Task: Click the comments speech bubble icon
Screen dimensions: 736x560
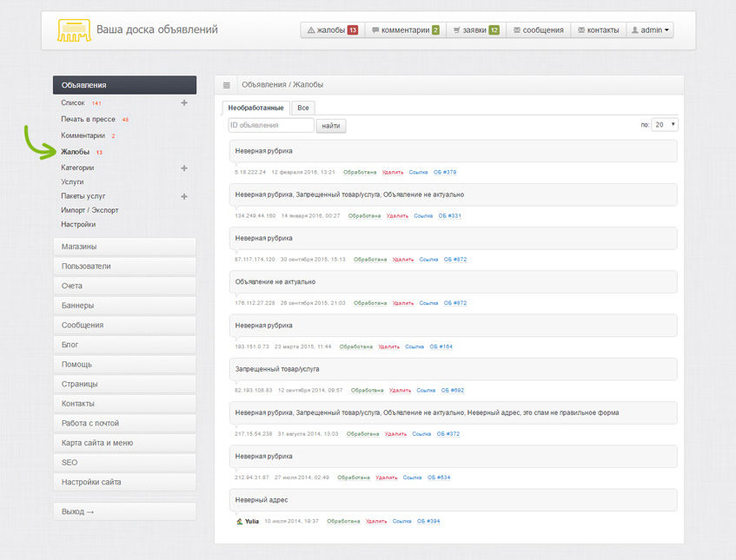Action: pyautogui.click(x=375, y=30)
